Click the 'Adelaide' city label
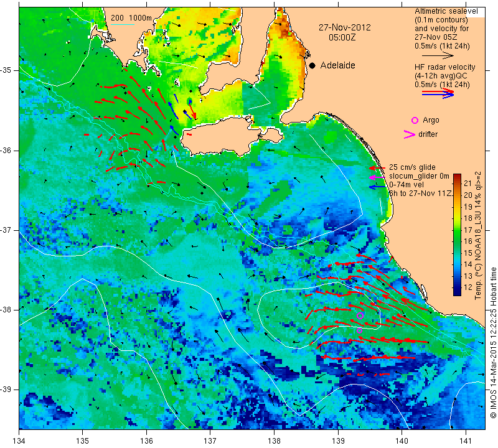Viewport: 498px width, 448px height. 337,65
